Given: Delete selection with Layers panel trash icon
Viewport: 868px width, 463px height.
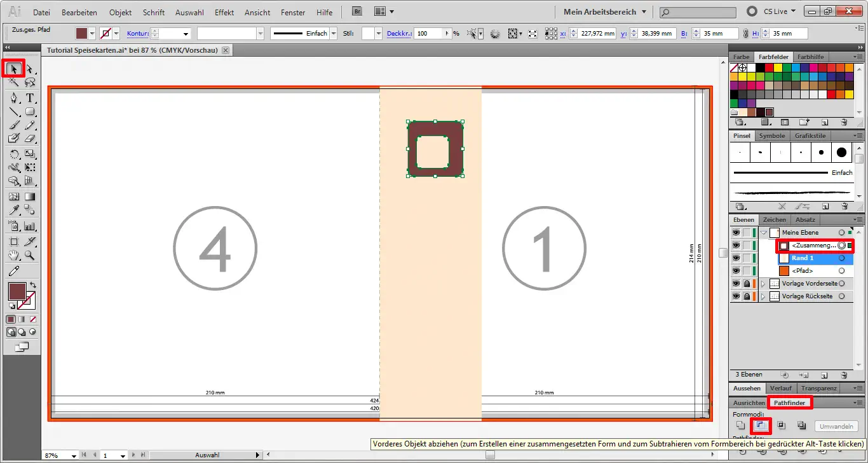Looking at the screenshot, I should [844, 375].
